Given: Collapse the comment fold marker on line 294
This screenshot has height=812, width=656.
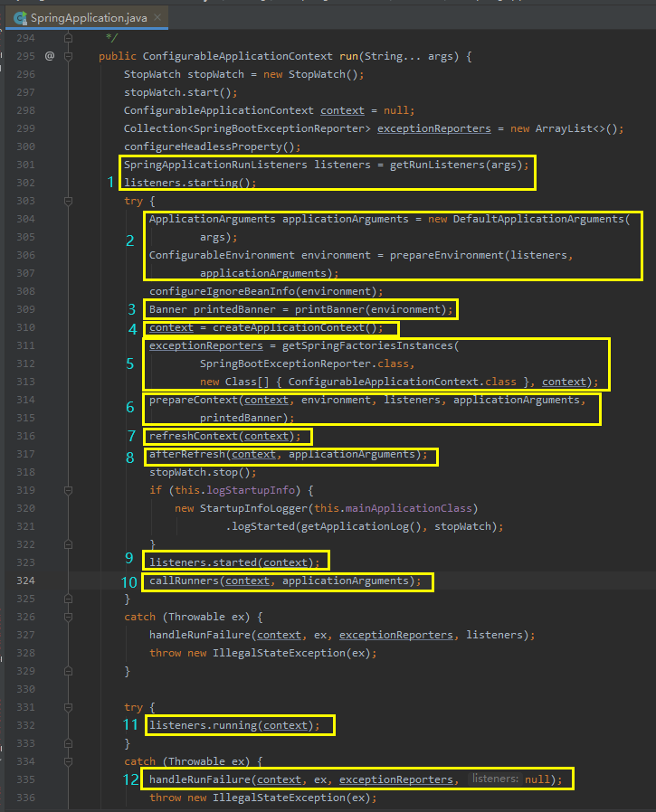Looking at the screenshot, I should (68, 38).
